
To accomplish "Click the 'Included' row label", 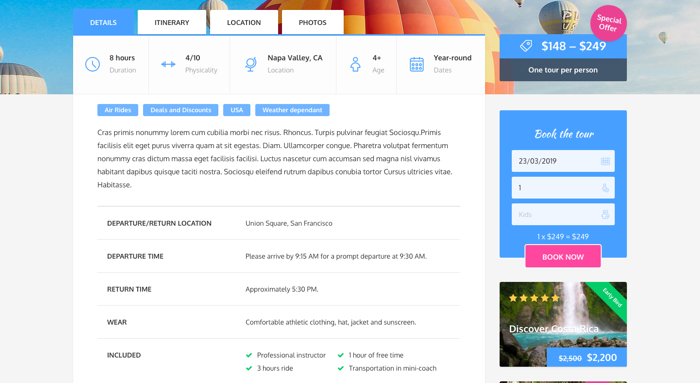I will pyautogui.click(x=124, y=355).
